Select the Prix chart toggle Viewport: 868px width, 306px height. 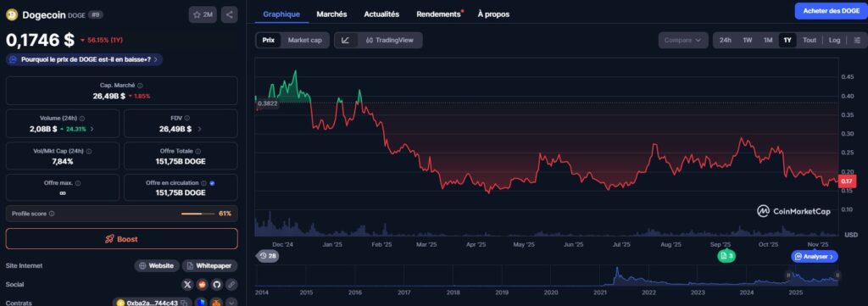pos(269,40)
